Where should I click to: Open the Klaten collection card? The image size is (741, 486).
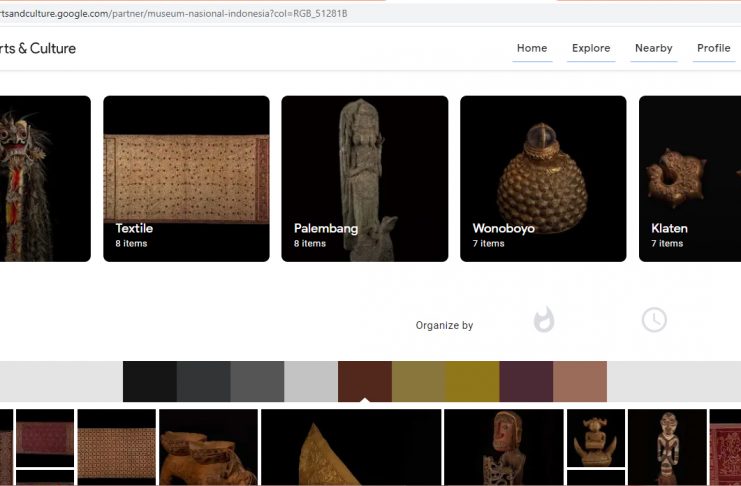click(x=690, y=179)
